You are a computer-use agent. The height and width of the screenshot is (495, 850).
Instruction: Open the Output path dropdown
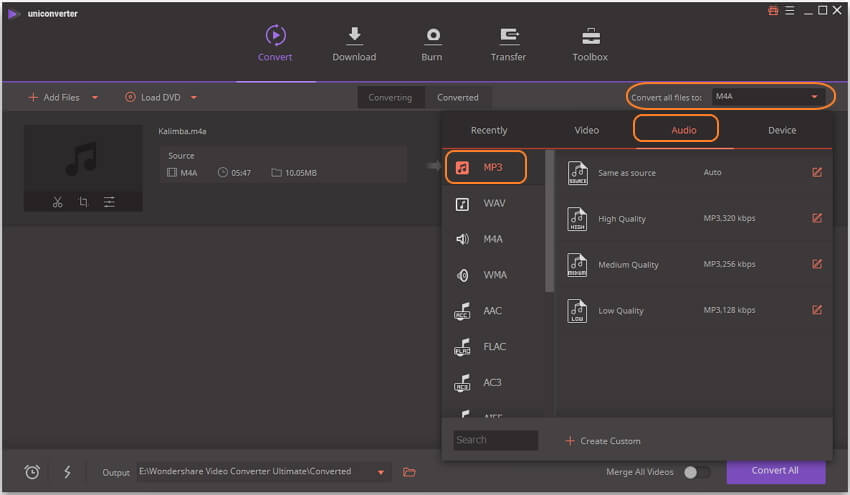pos(381,472)
